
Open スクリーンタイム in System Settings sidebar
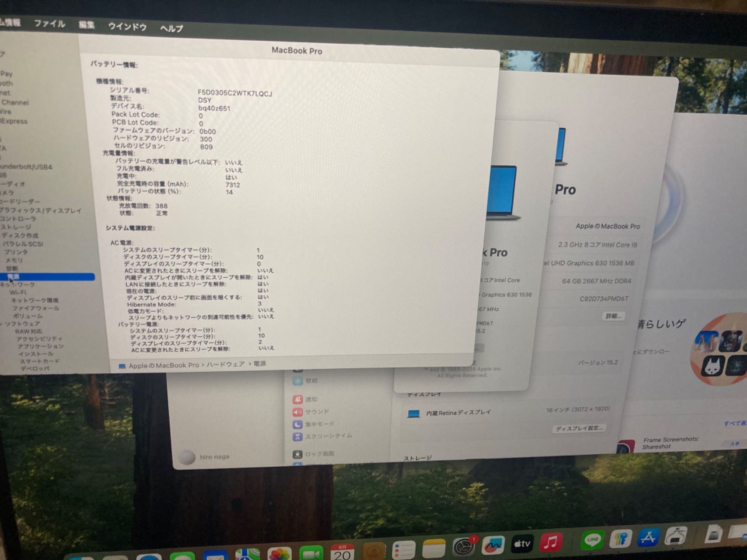tap(322, 436)
